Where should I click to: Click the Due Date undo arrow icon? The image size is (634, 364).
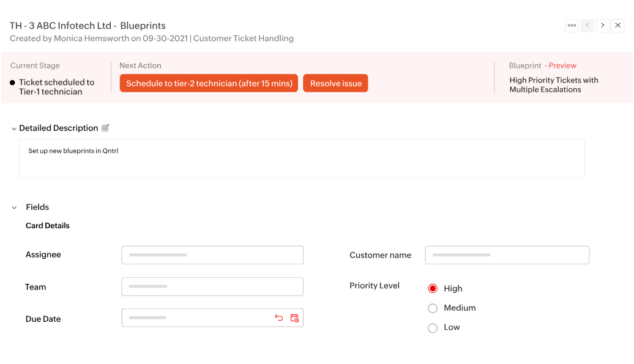click(278, 318)
